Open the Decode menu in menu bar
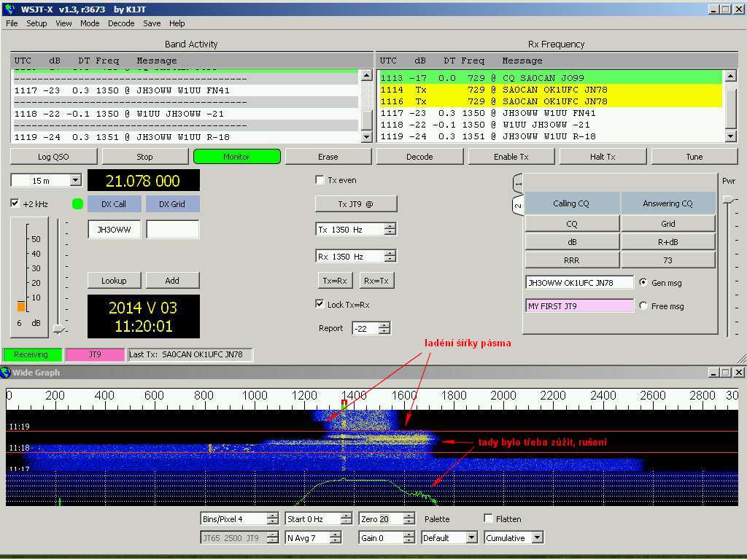This screenshot has height=560, width=747. click(121, 23)
